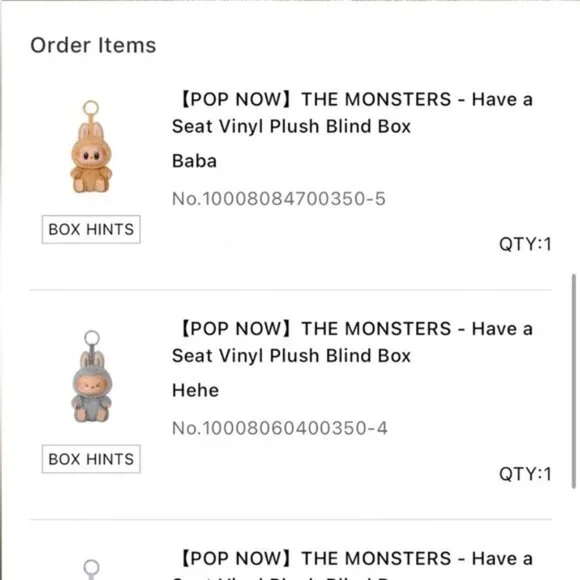
Task: Select the Hehe variant name
Action: click(x=195, y=390)
